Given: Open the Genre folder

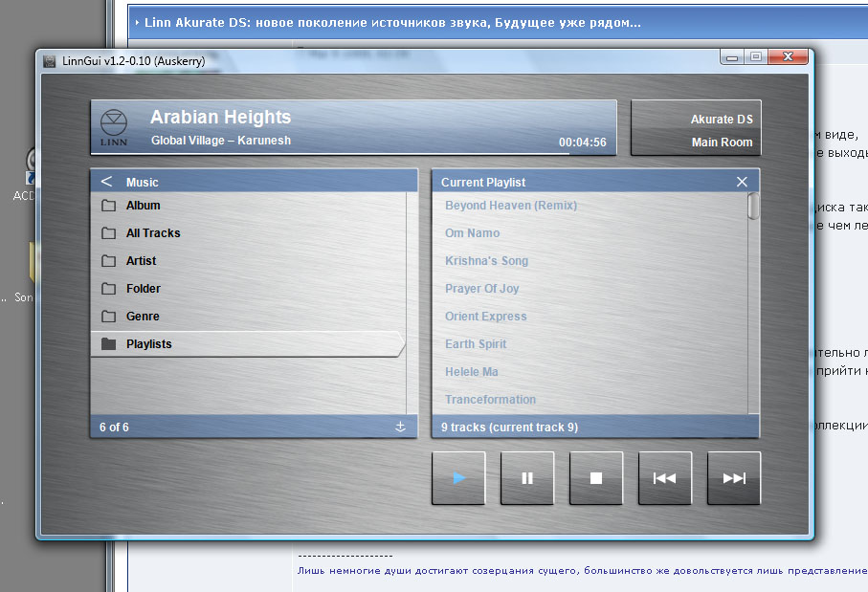Looking at the screenshot, I should click(x=248, y=316).
